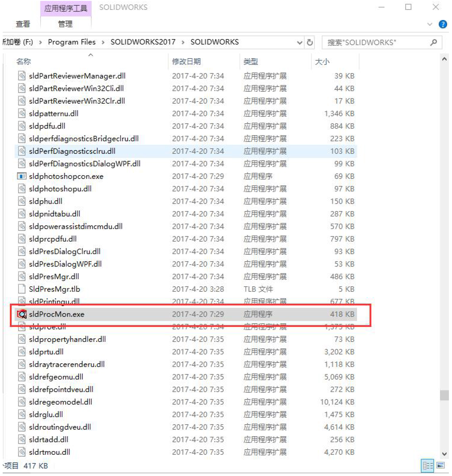Click the sldpdfu.dll file icon
This screenshot has height=476, width=452.
click(x=22, y=126)
